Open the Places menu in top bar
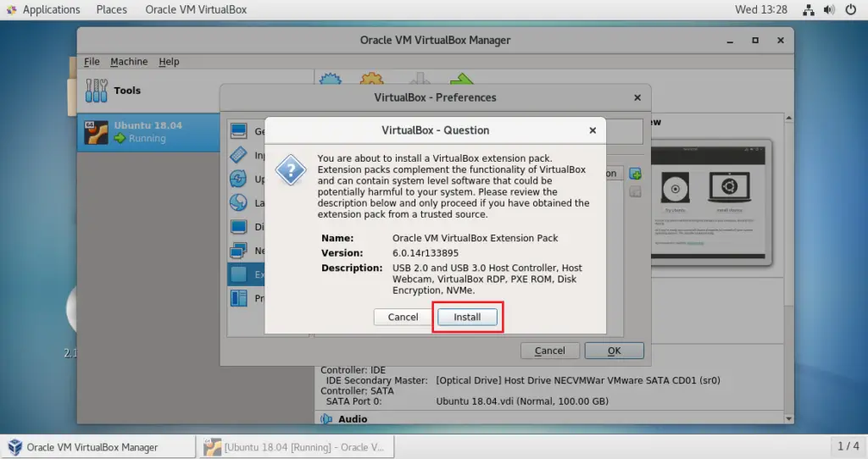The height and width of the screenshot is (459, 868). point(111,9)
